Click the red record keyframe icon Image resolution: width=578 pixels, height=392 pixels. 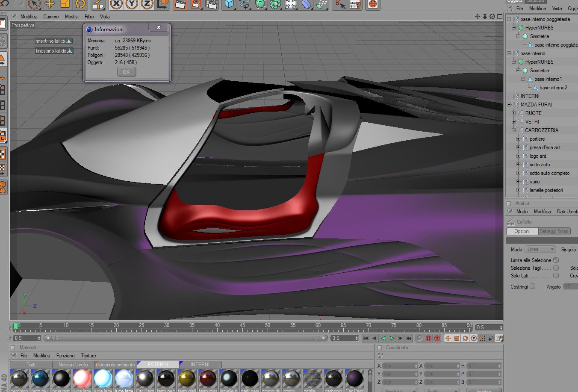tap(428, 338)
